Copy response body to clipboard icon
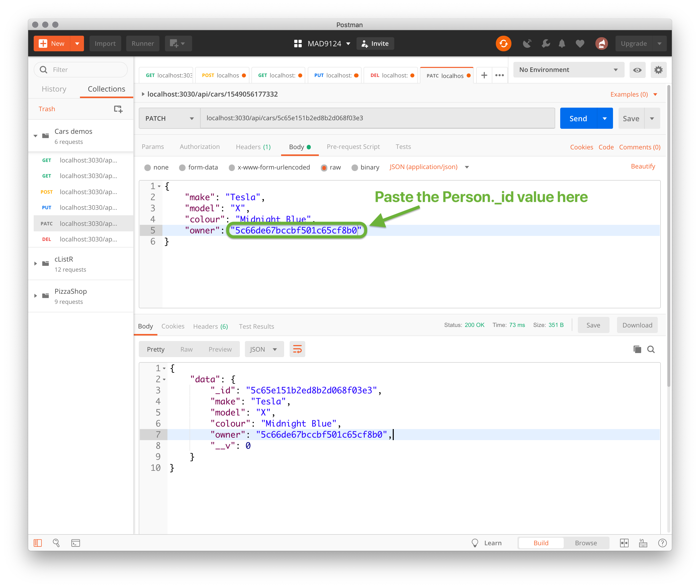The image size is (700, 588). [637, 349]
